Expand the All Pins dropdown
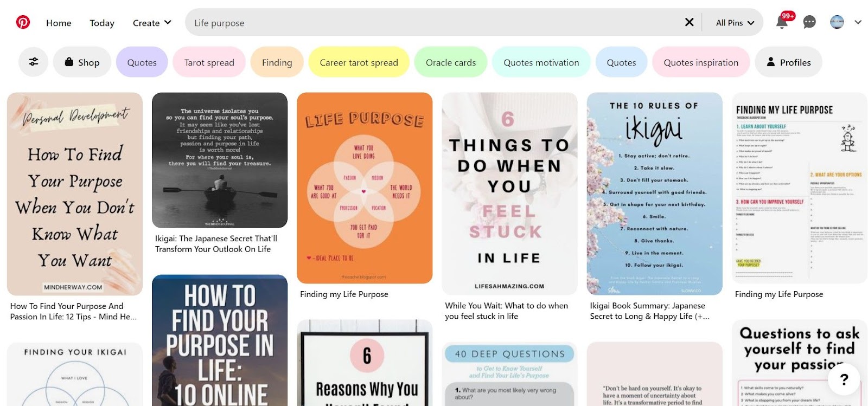 pyautogui.click(x=735, y=23)
